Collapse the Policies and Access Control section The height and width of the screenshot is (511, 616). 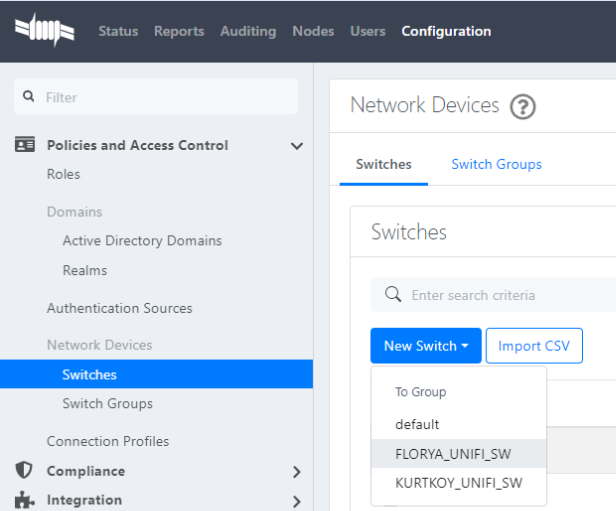(x=296, y=146)
